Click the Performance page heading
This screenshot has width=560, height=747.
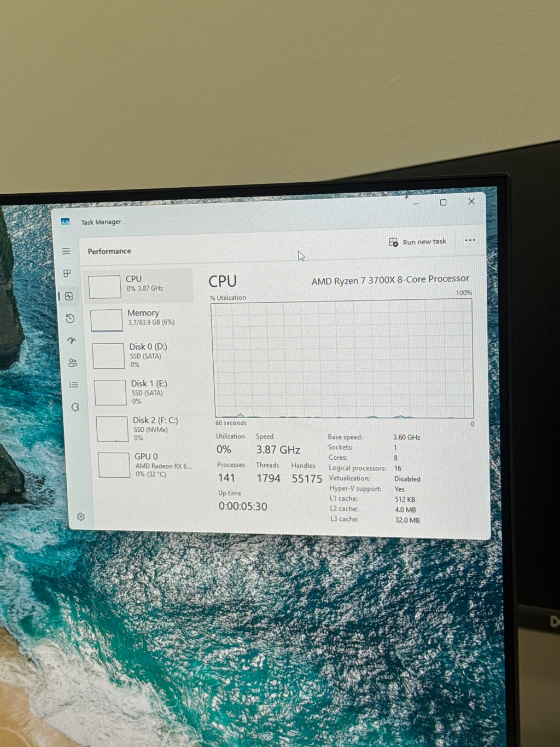click(109, 251)
